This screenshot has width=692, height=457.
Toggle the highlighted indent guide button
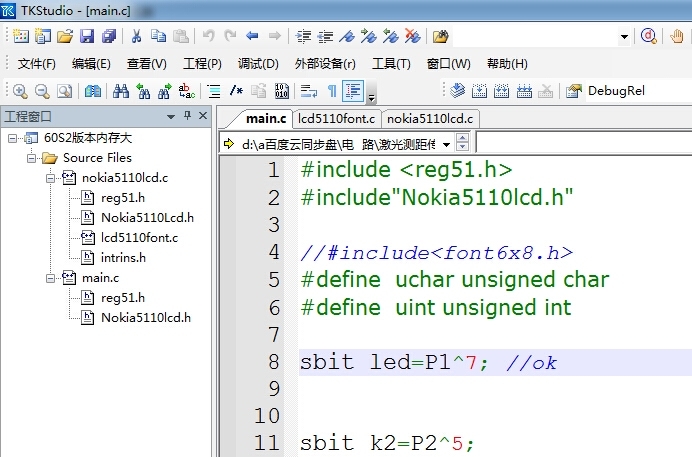(354, 91)
